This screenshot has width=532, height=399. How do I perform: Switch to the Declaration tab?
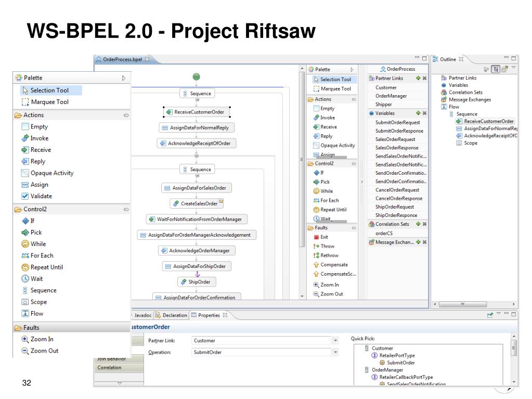pyautogui.click(x=171, y=315)
